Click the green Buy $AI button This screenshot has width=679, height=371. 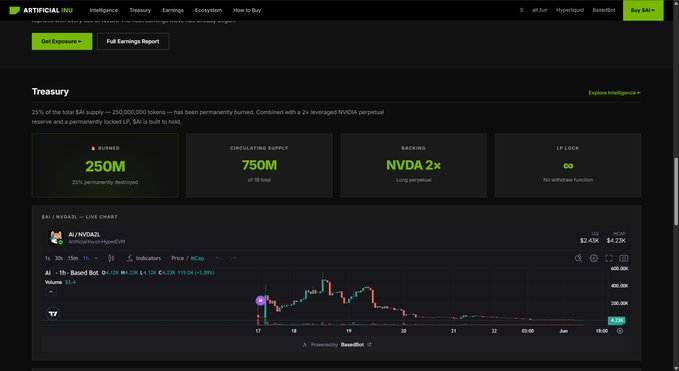[643, 10]
